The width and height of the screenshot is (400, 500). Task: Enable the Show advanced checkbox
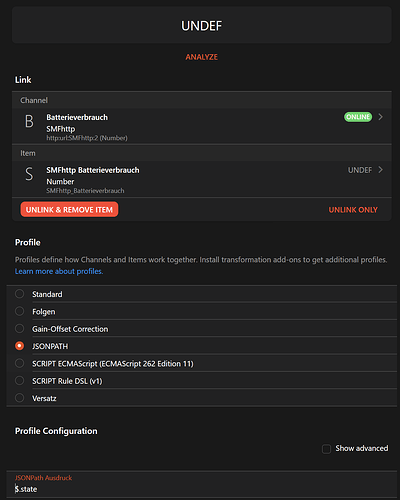326,449
